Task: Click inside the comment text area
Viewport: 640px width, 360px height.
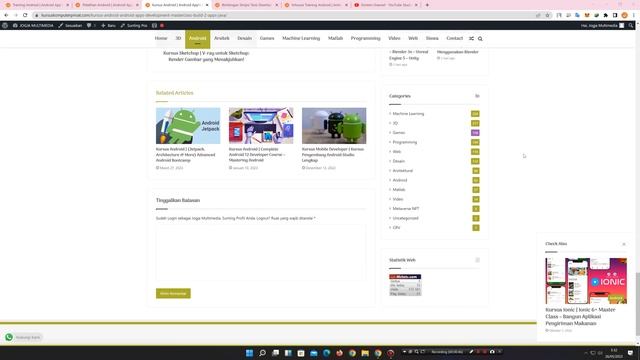Action: click(261, 252)
